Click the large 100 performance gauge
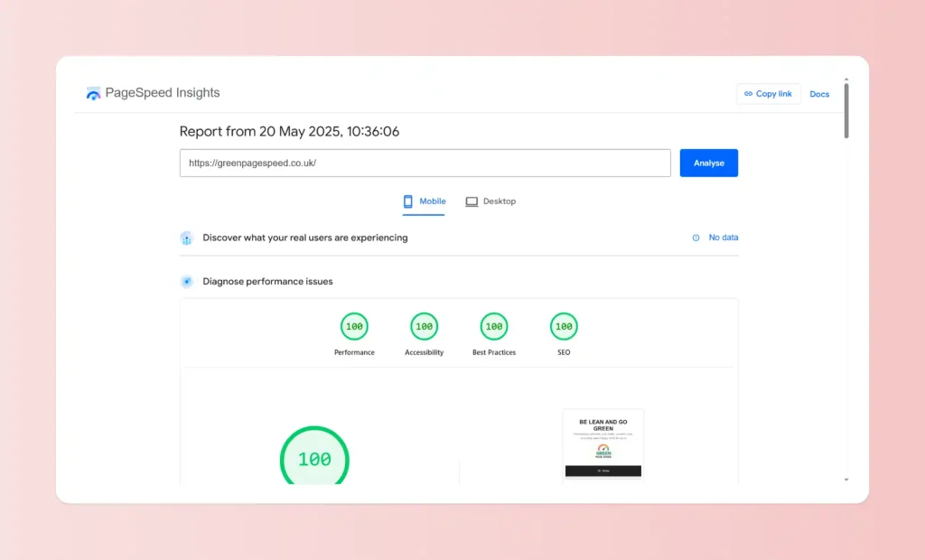Screen dimensions: 925x560 click(313, 458)
